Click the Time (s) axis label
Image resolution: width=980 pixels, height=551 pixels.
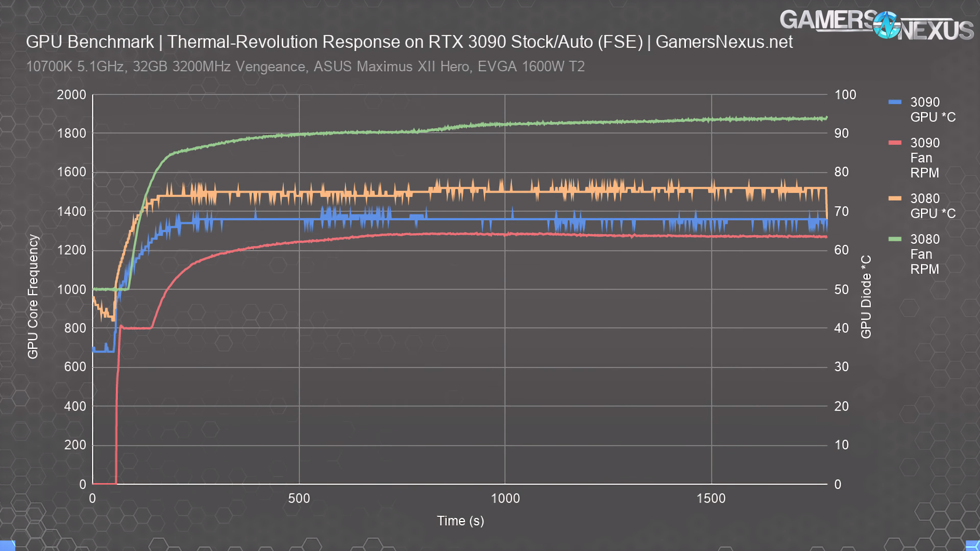coord(460,521)
